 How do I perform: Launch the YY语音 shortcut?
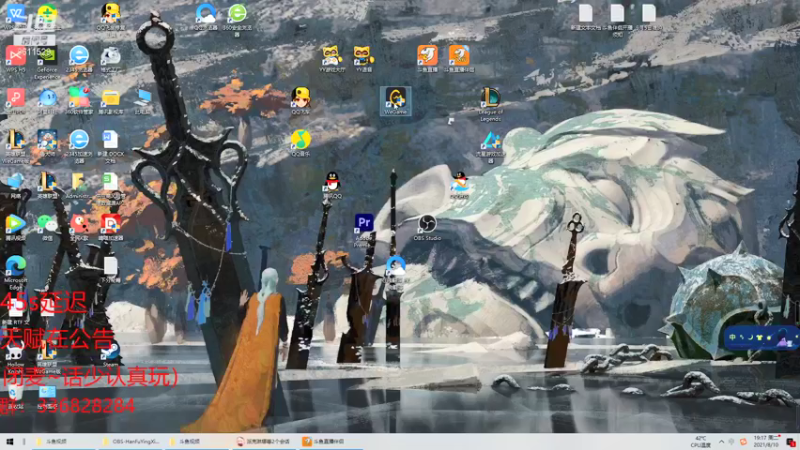(363, 59)
